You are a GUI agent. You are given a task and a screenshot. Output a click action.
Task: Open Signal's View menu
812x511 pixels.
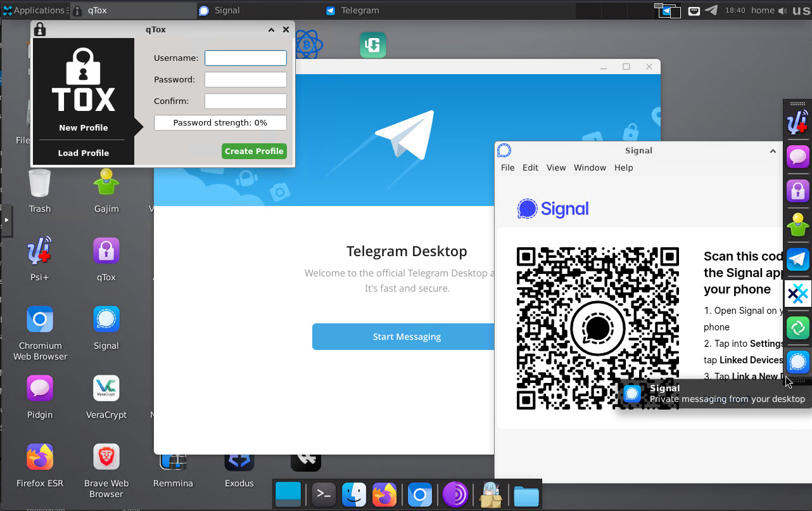tap(556, 167)
